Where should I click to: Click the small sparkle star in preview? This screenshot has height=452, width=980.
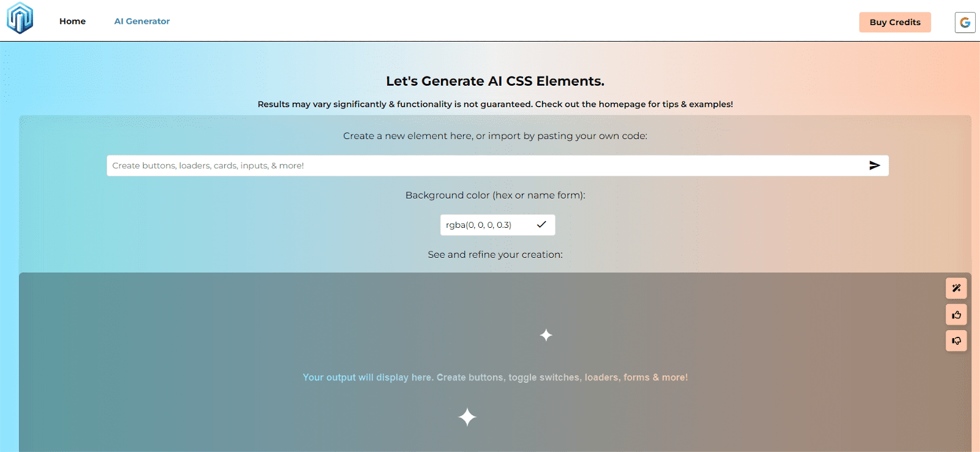pos(546,335)
